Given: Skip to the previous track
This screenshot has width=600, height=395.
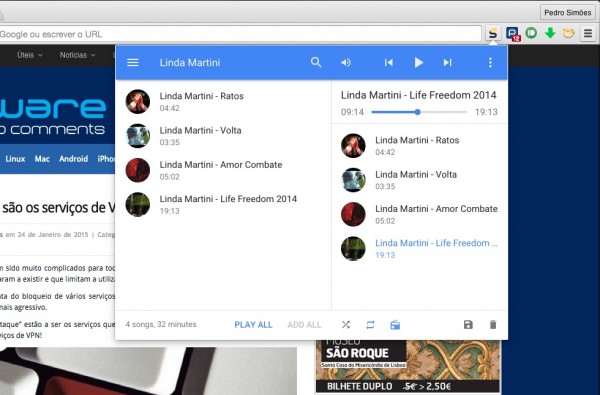Looking at the screenshot, I should [388, 62].
